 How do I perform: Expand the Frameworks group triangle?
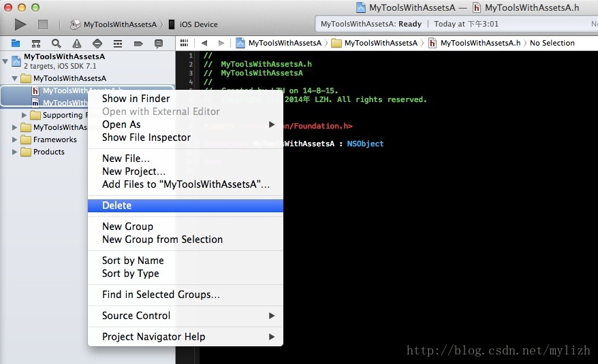pyautogui.click(x=14, y=139)
